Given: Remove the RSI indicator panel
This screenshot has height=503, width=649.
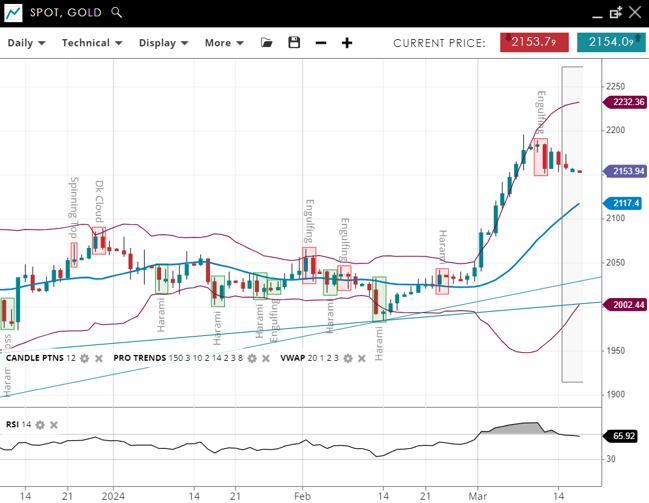Looking at the screenshot, I should coord(54,425).
